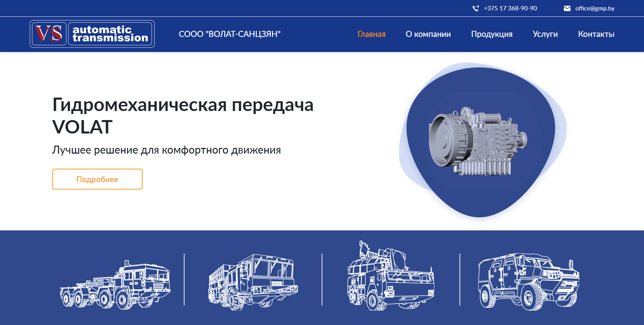Viewport: 644px width, 325px height.
Task: Click the office@gmp.by email link
Action: click(595, 8)
